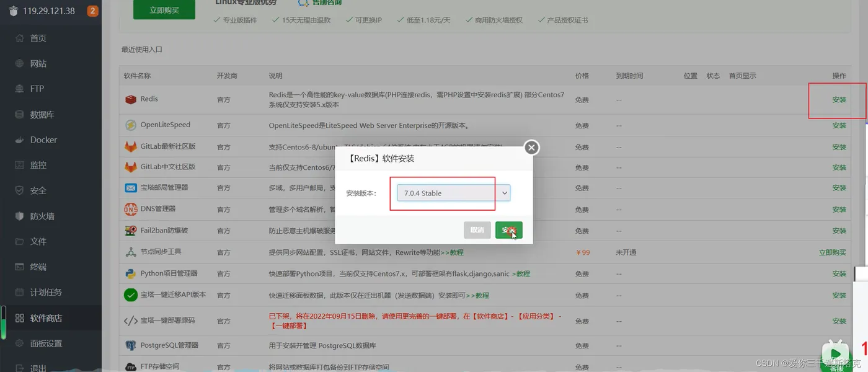Viewport: 868px width, 372px height.
Task: Click 安装 in the DNS管理器 row
Action: click(x=839, y=210)
